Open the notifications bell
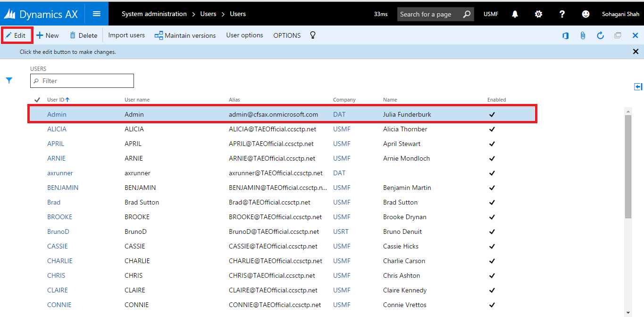Screen dimensions: 644x317 click(515, 14)
